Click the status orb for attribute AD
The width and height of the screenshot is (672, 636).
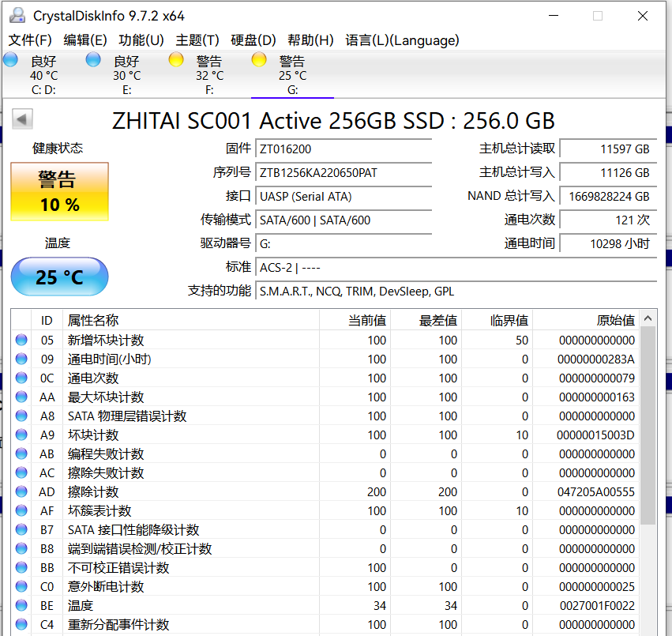21,492
